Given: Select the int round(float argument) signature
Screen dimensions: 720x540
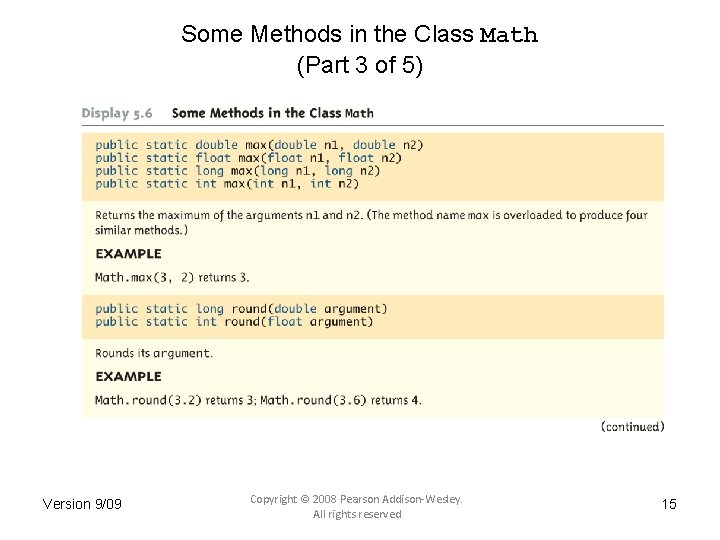Looking at the screenshot, I should pos(234,322).
